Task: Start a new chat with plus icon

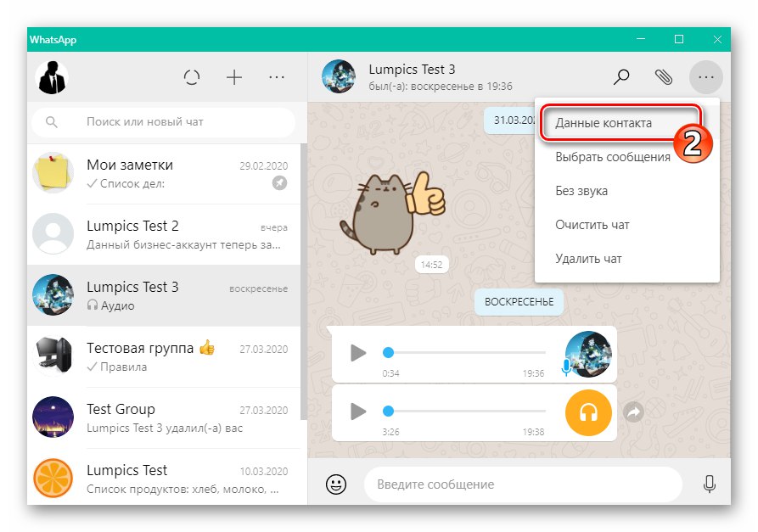Action: click(x=234, y=77)
